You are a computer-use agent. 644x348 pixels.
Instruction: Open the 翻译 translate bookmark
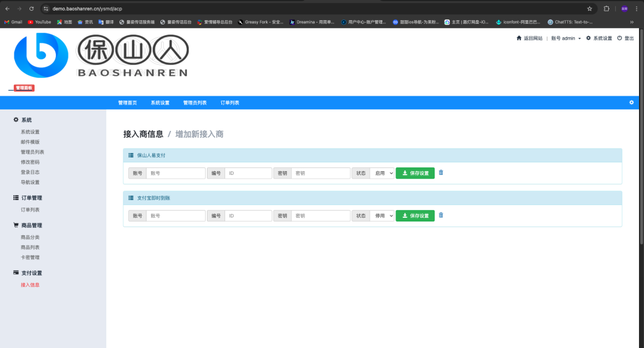pos(106,22)
